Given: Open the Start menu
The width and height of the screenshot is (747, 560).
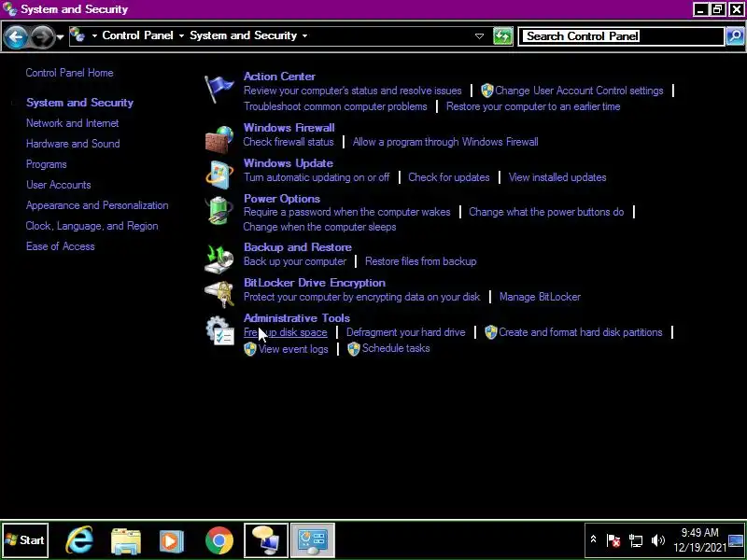Looking at the screenshot, I should tap(25, 540).
